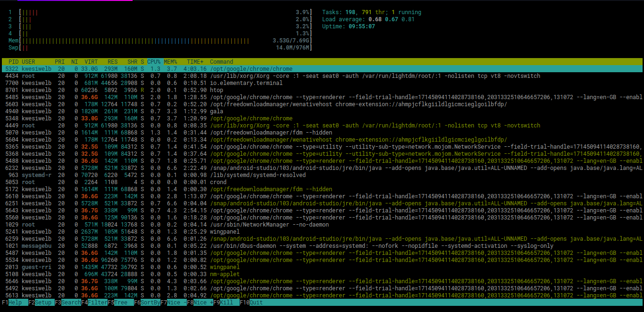This screenshot has width=644, height=312.
Task: Select the highlighted process row PID 5322
Action: click(x=322, y=69)
